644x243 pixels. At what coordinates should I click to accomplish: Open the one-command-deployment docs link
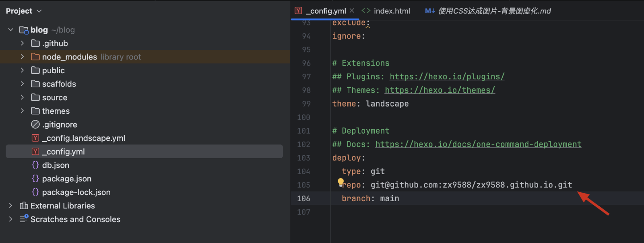click(x=478, y=144)
